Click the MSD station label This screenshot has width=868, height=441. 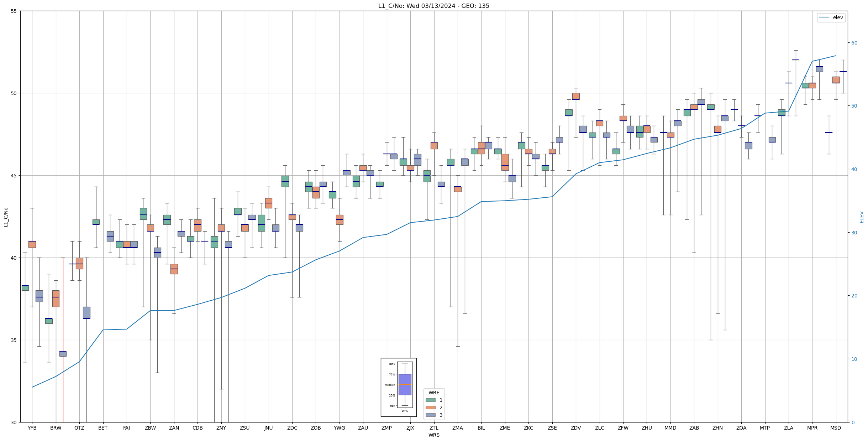point(836,428)
